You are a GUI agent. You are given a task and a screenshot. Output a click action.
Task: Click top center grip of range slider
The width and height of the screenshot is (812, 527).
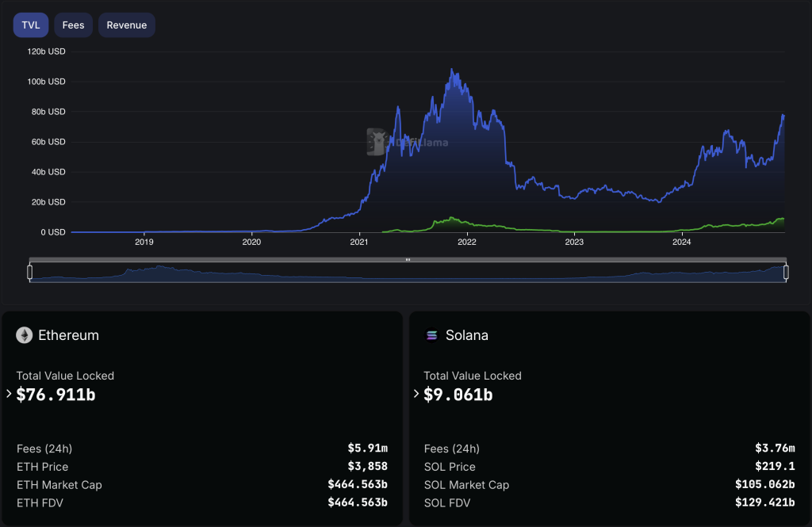point(408,260)
